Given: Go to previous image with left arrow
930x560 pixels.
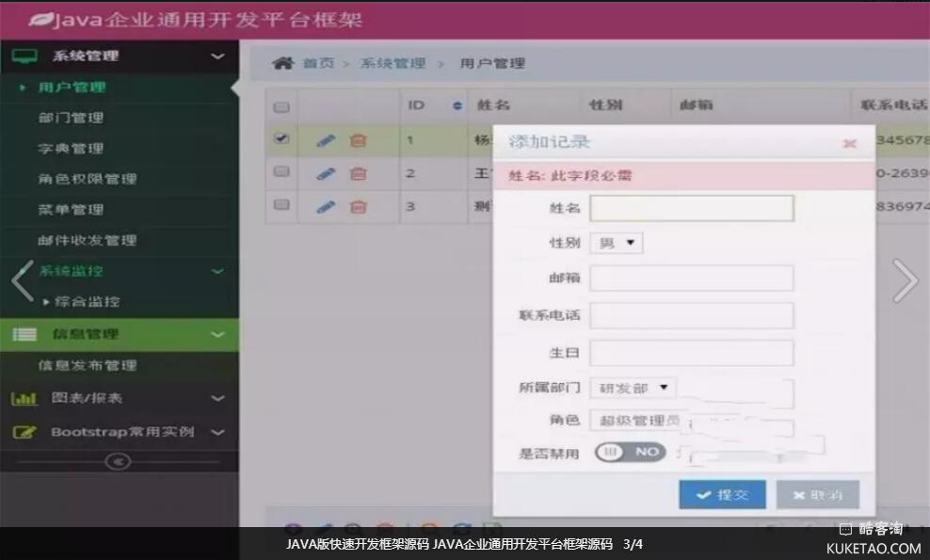Looking at the screenshot, I should click(x=23, y=281).
